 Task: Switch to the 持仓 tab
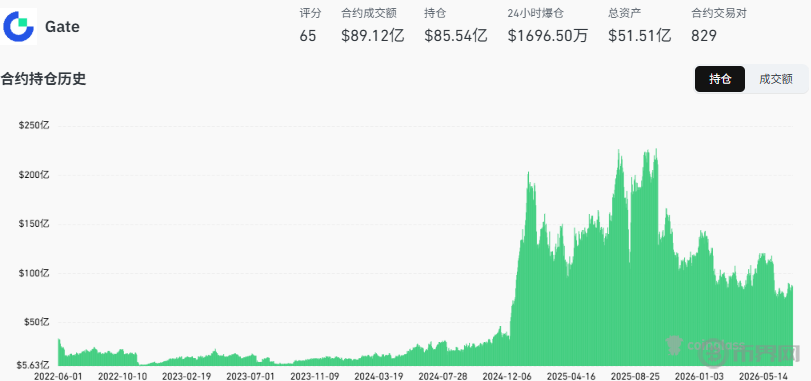coord(720,79)
